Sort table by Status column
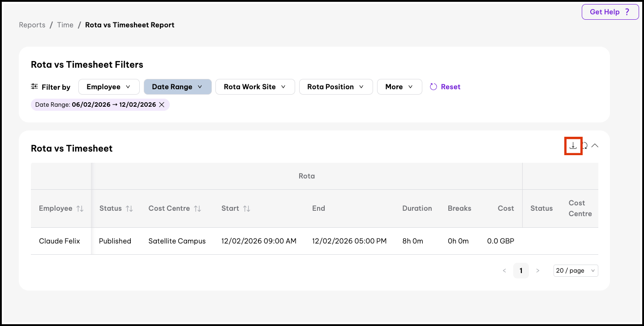The height and width of the screenshot is (326, 644). 129,209
